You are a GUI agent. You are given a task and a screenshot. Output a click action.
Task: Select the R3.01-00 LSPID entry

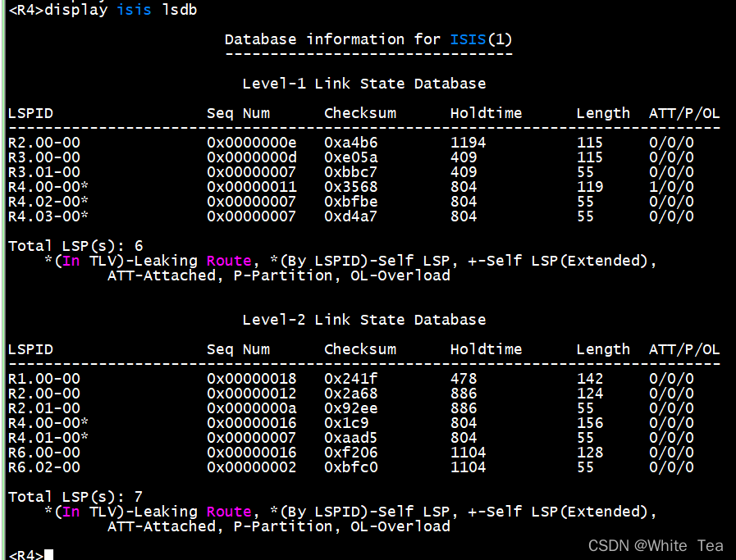pyautogui.click(x=44, y=172)
